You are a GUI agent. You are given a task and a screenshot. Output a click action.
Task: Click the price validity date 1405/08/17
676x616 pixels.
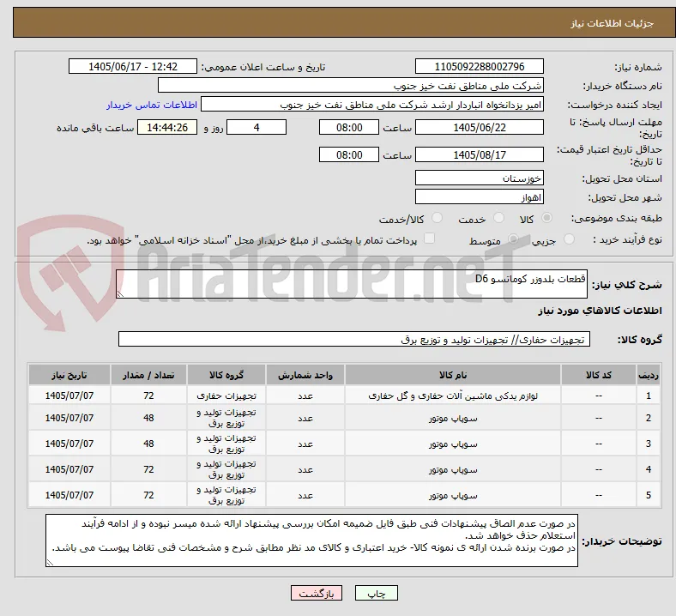coord(479,154)
